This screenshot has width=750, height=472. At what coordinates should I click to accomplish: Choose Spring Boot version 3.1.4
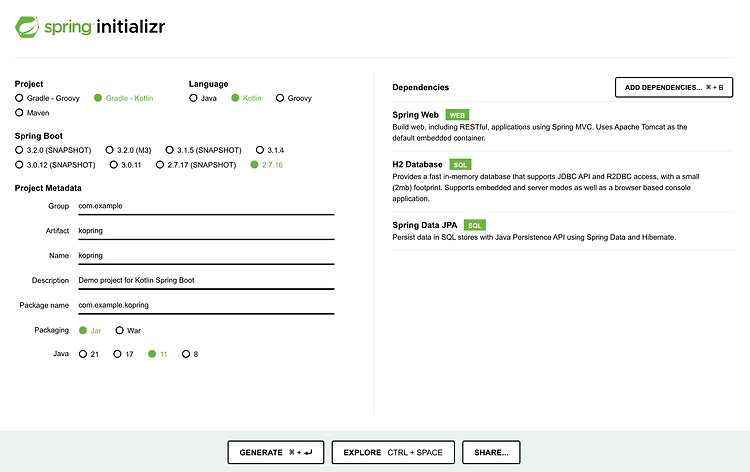[x=270, y=150]
